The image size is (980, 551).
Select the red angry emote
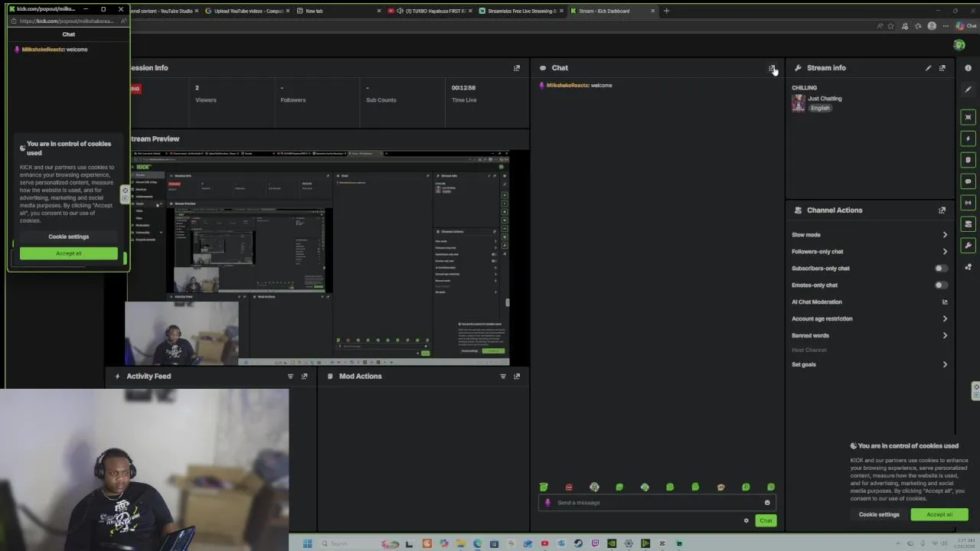click(569, 487)
